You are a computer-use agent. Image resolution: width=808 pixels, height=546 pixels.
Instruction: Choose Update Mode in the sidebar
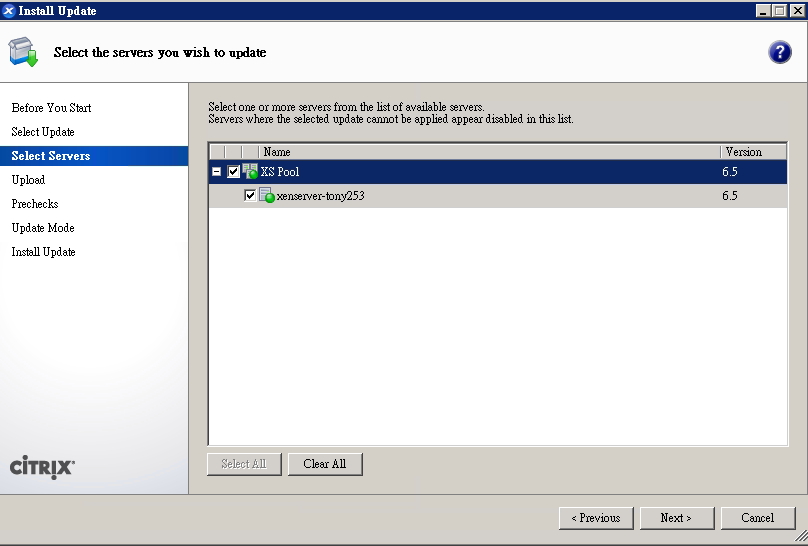[x=43, y=228]
